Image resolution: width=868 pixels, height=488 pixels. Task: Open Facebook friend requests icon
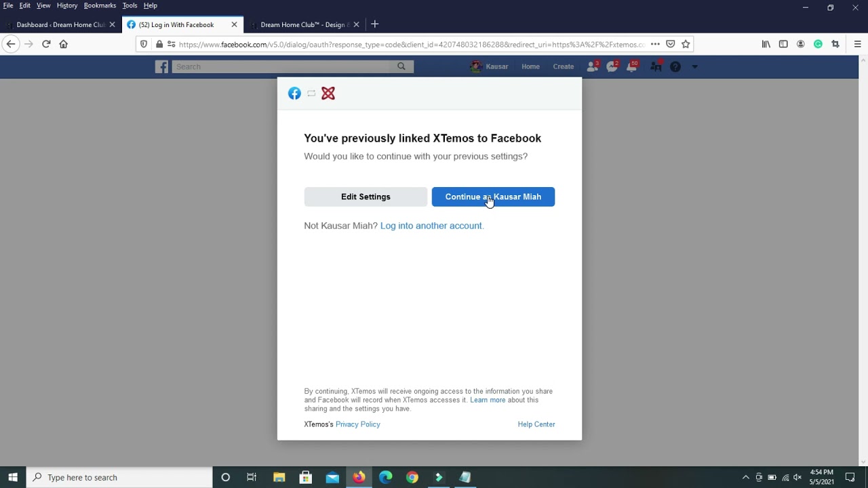point(593,66)
